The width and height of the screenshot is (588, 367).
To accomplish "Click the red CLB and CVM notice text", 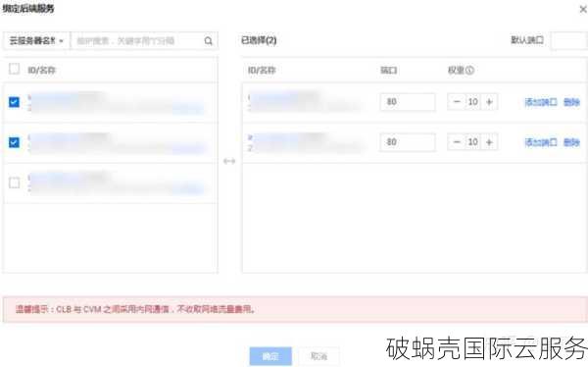I will (x=136, y=309).
